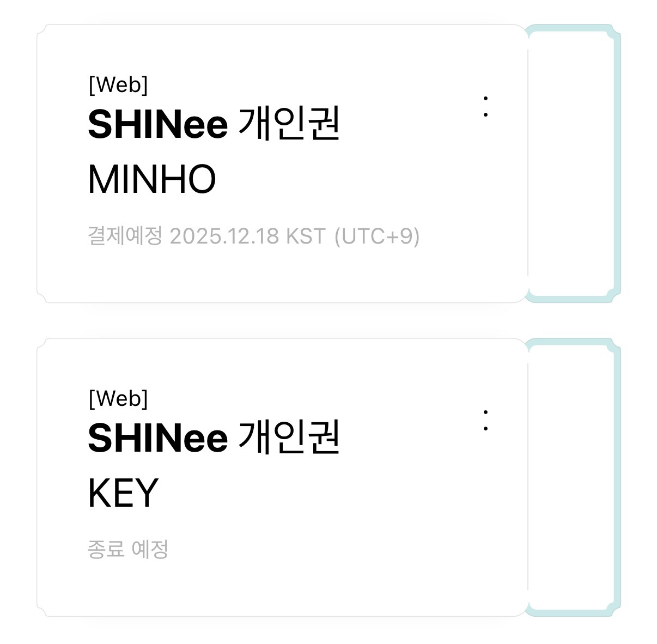Open more options for MINHO ticket

pyautogui.click(x=485, y=107)
